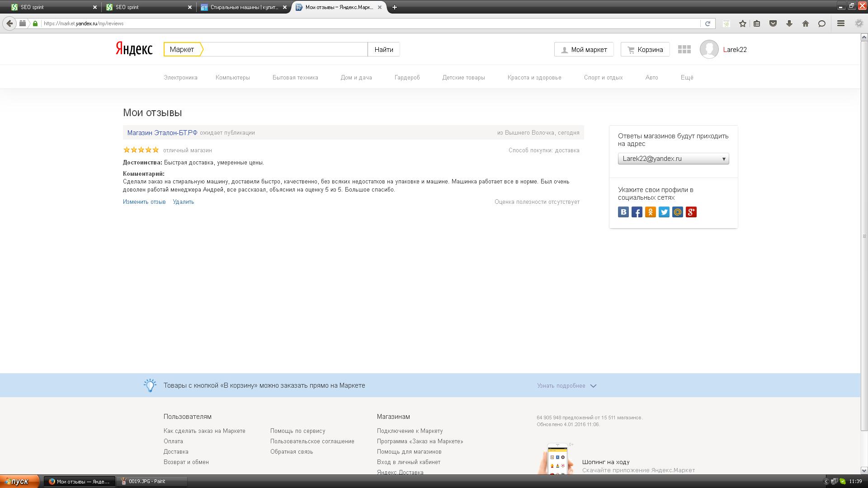The image size is (868, 488).
Task: Open Yandex services grid icon
Action: click(x=684, y=50)
